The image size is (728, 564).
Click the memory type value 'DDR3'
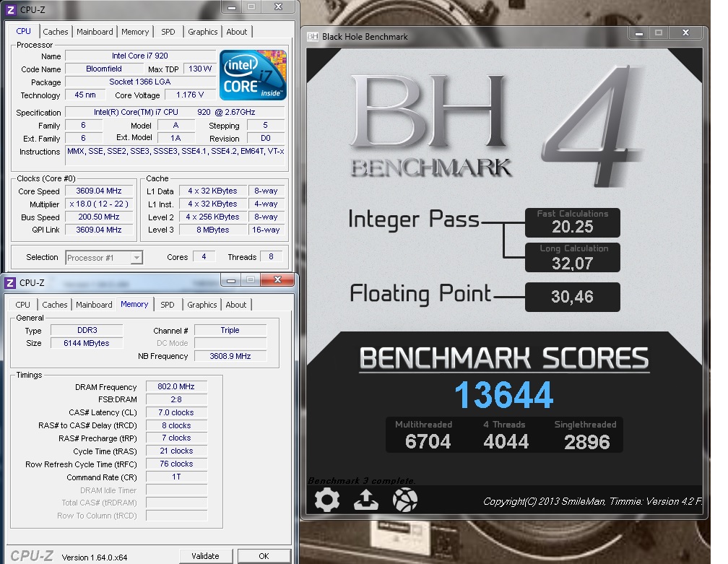pyautogui.click(x=87, y=330)
